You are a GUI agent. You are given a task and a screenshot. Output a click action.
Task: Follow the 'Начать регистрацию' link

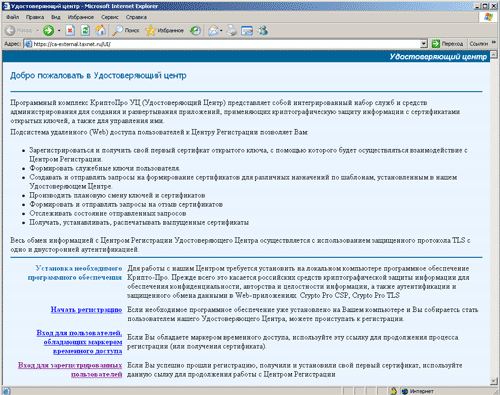point(86,310)
